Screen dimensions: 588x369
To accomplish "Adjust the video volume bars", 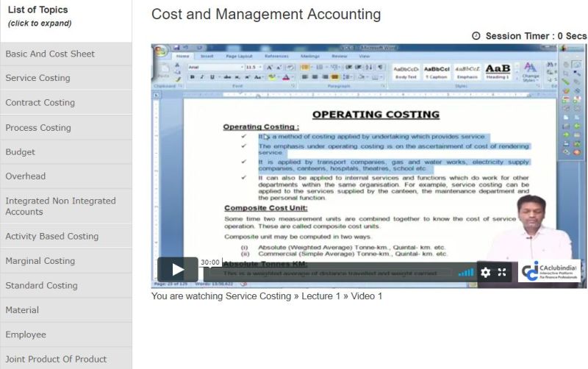I will (466, 273).
